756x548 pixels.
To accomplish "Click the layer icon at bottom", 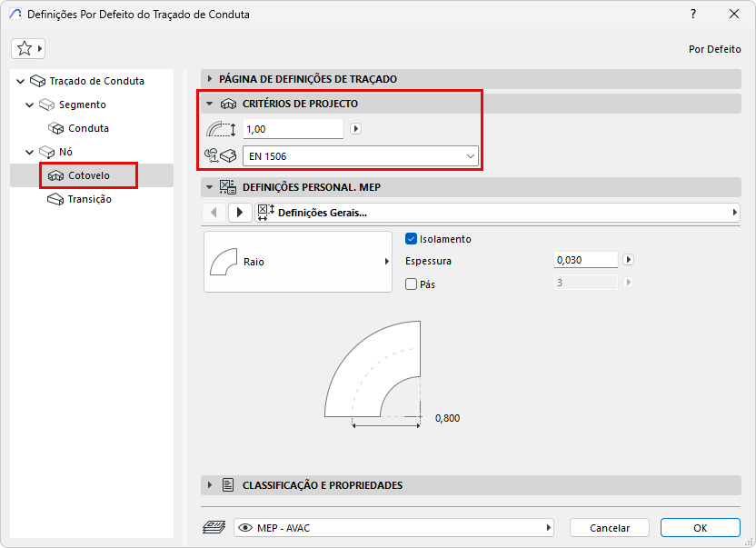I will [x=214, y=527].
